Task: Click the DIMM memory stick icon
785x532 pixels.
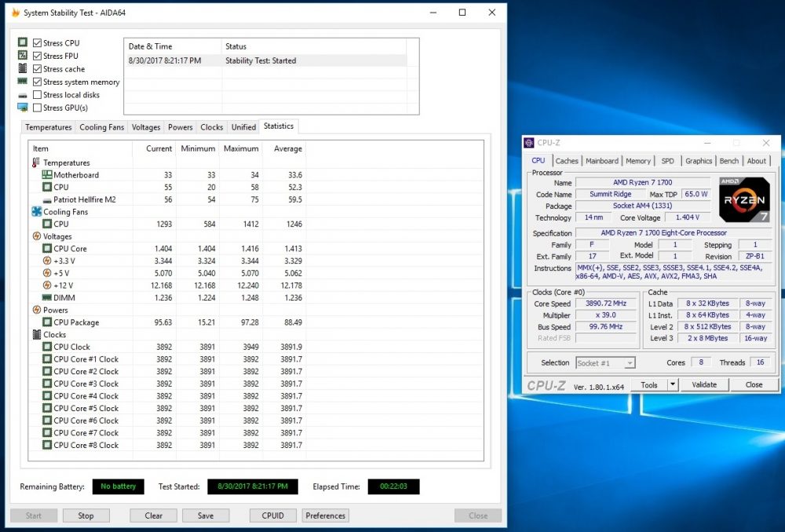Action: click(x=47, y=297)
